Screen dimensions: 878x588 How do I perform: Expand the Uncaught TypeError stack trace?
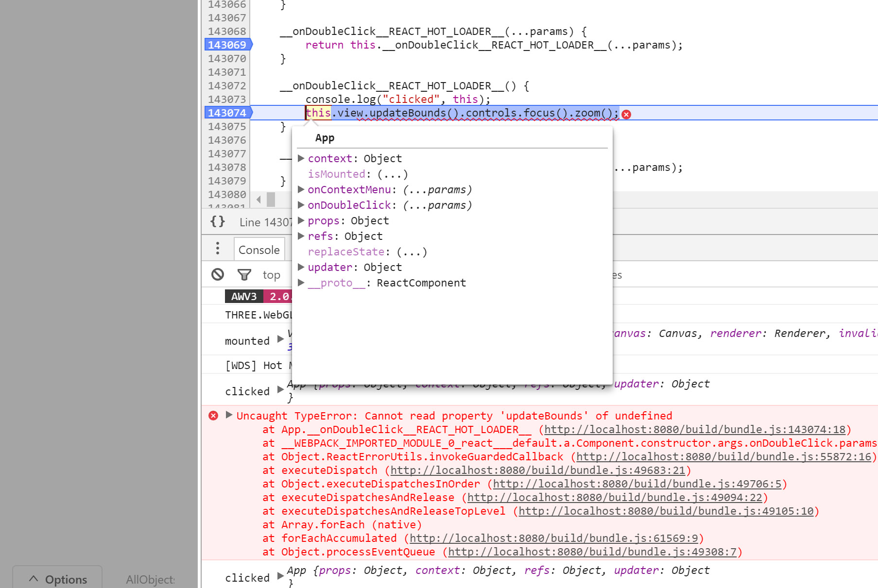pos(229,415)
